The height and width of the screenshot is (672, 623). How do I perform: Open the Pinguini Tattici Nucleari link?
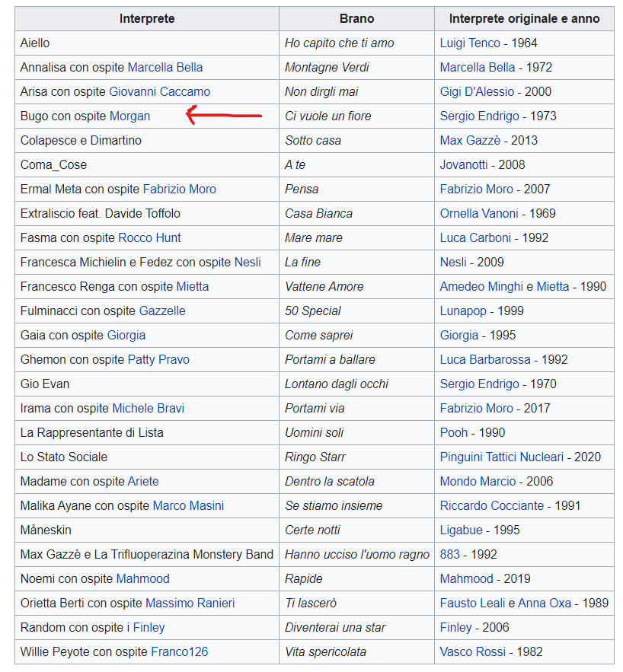click(x=501, y=457)
